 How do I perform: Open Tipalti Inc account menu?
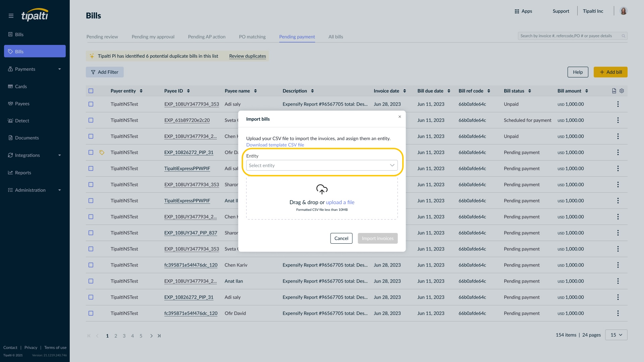click(x=593, y=11)
